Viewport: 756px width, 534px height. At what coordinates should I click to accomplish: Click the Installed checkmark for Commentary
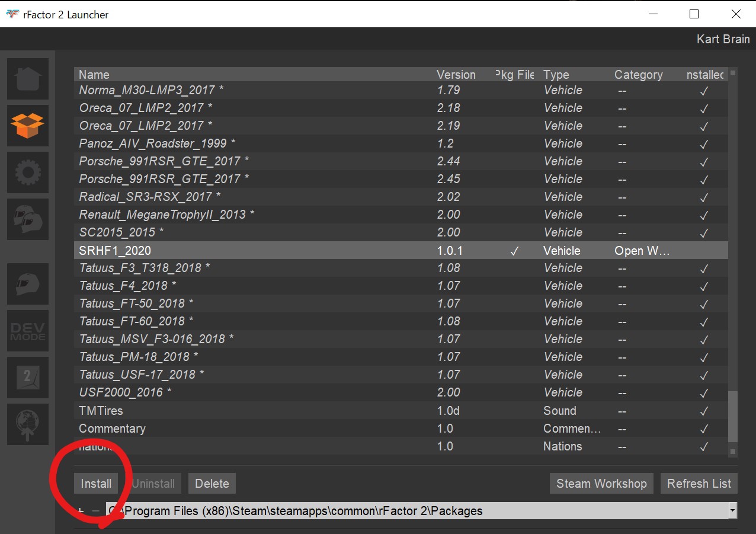704,429
